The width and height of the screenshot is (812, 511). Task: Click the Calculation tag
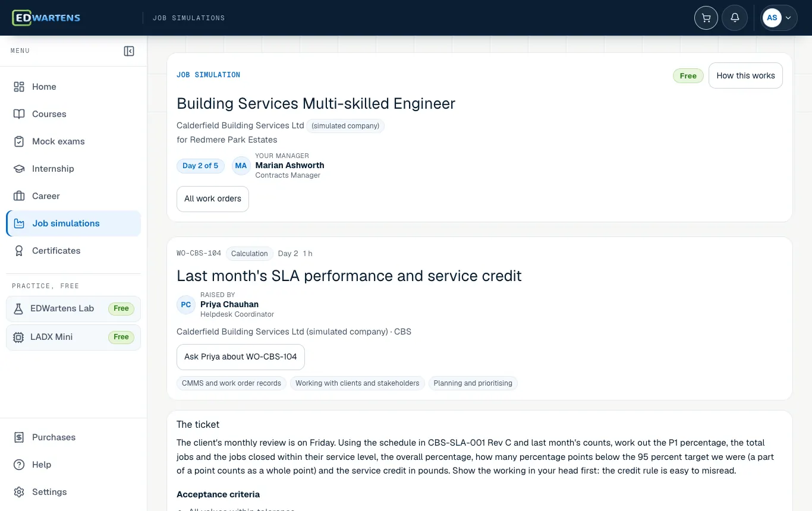[250, 254]
